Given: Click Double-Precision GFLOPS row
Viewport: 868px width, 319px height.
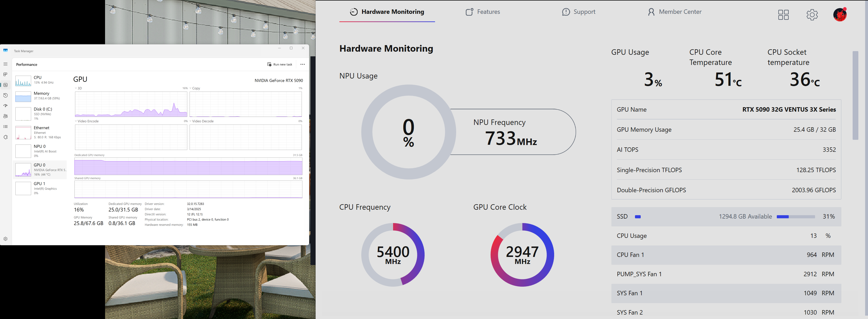Looking at the screenshot, I should click(x=726, y=190).
